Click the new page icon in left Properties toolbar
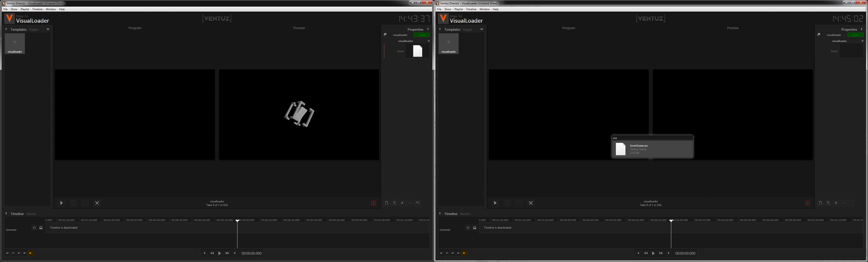Image resolution: width=868 pixels, height=262 pixels. tap(387, 203)
